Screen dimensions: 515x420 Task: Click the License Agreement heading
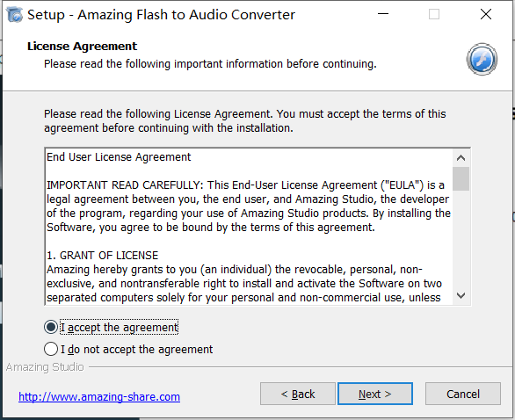[x=82, y=47]
